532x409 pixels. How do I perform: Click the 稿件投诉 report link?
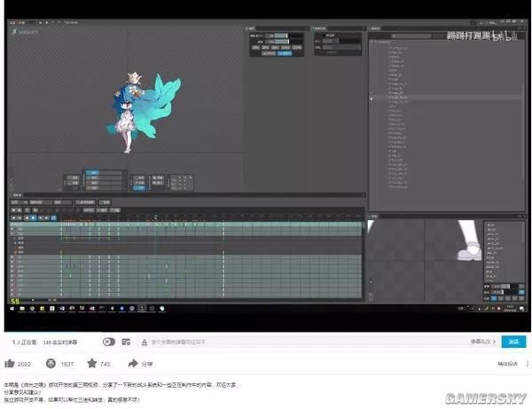click(x=507, y=364)
